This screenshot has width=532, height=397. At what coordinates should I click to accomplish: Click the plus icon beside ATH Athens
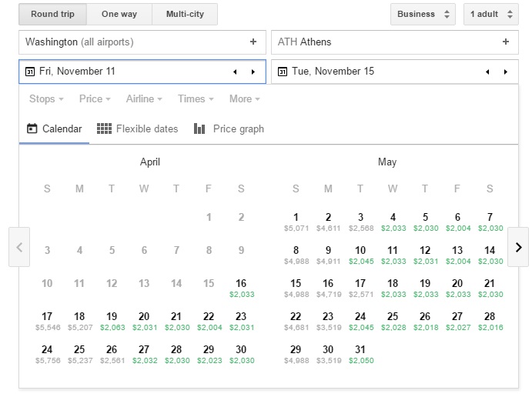[x=506, y=42]
